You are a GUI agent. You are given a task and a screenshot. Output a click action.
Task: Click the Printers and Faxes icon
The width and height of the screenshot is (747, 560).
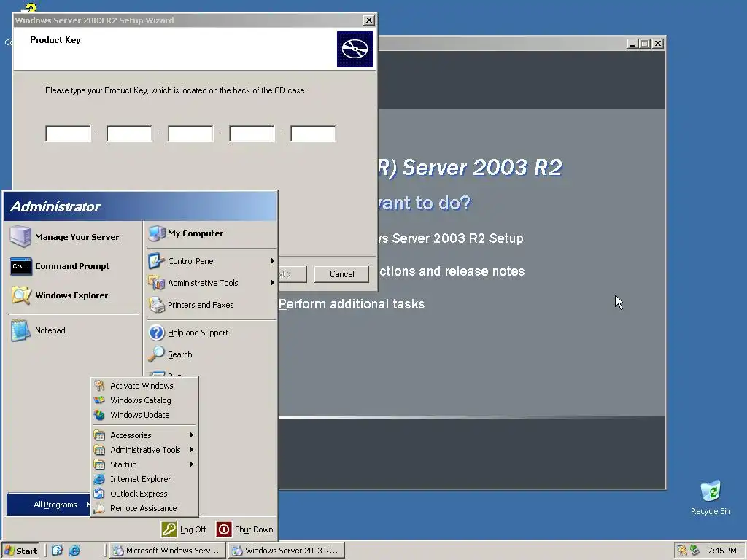[156, 305]
